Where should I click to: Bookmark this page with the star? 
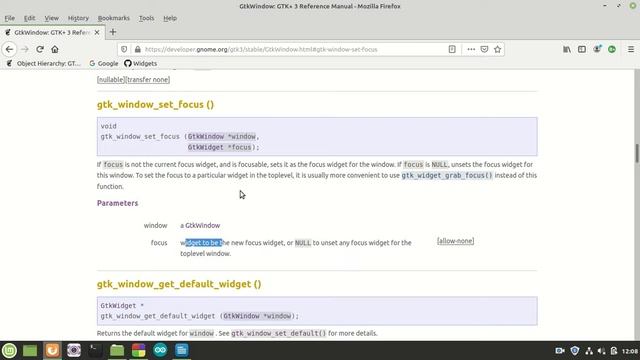click(497, 49)
